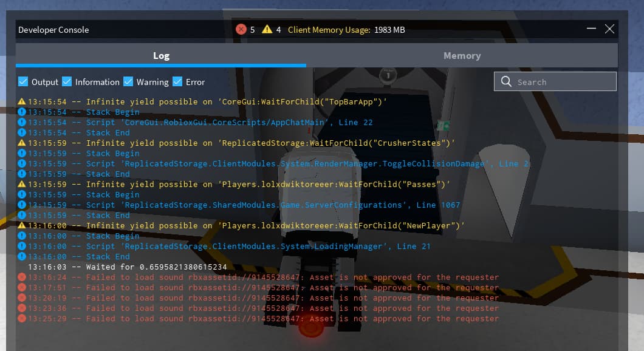Focus the Search input field
The width and height of the screenshot is (644, 351).
pyautogui.click(x=562, y=81)
